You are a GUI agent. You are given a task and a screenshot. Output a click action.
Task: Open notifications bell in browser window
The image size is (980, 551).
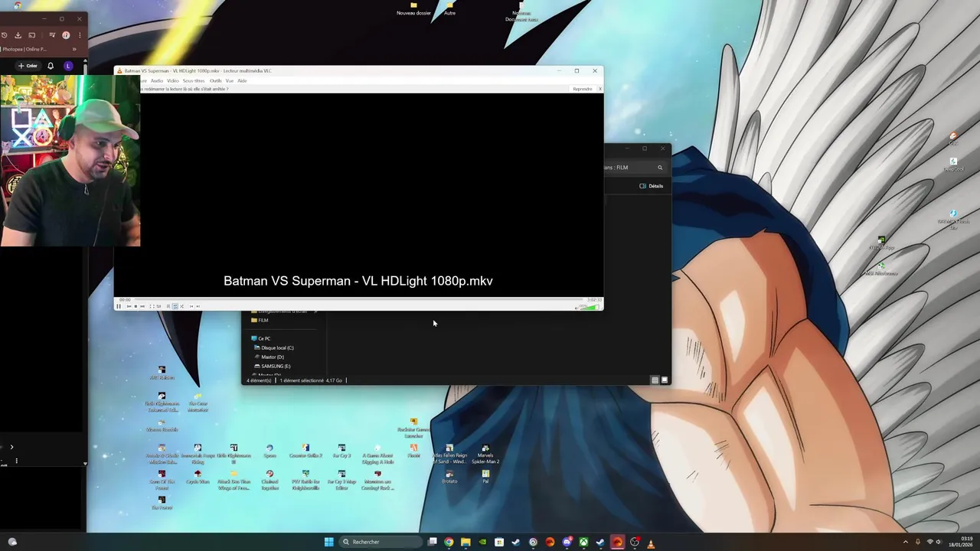coord(51,66)
